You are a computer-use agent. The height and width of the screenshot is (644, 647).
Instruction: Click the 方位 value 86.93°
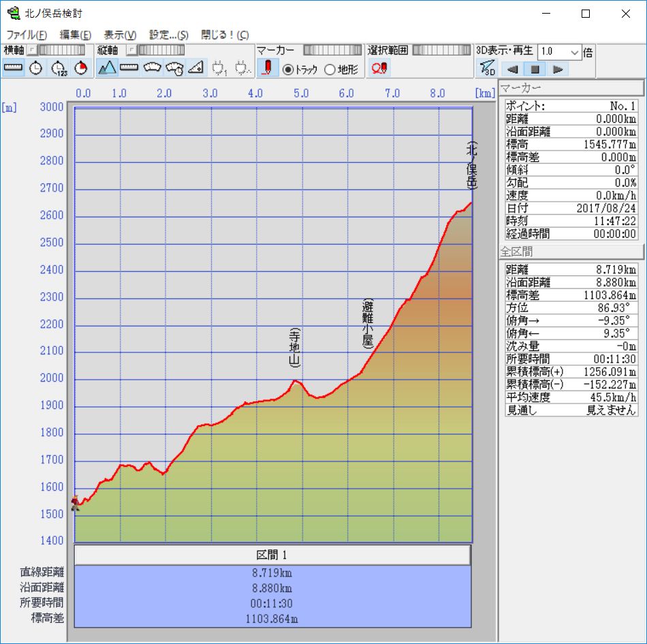click(x=614, y=307)
